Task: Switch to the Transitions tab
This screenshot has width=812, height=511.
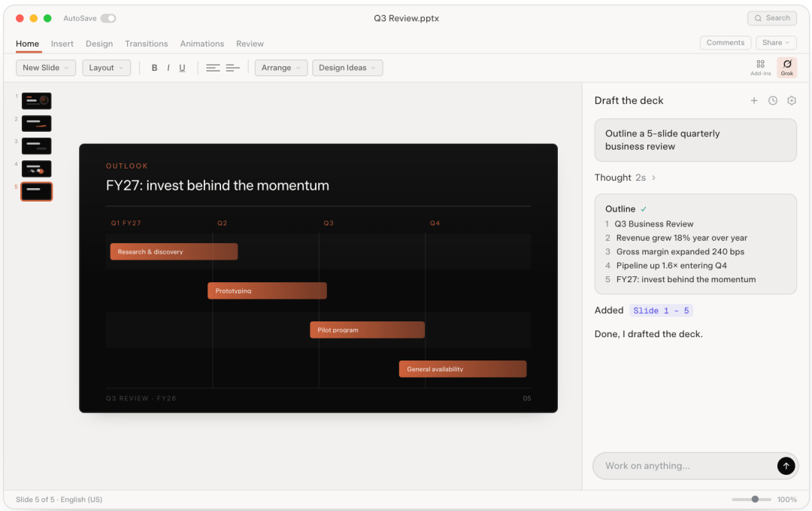Action: click(146, 44)
